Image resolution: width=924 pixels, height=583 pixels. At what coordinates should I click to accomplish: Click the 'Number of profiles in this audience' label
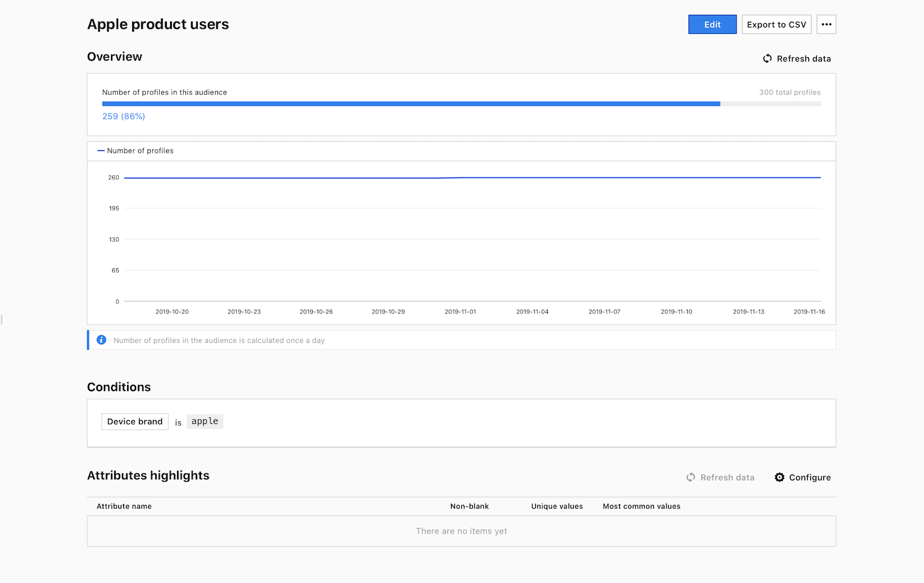(165, 92)
